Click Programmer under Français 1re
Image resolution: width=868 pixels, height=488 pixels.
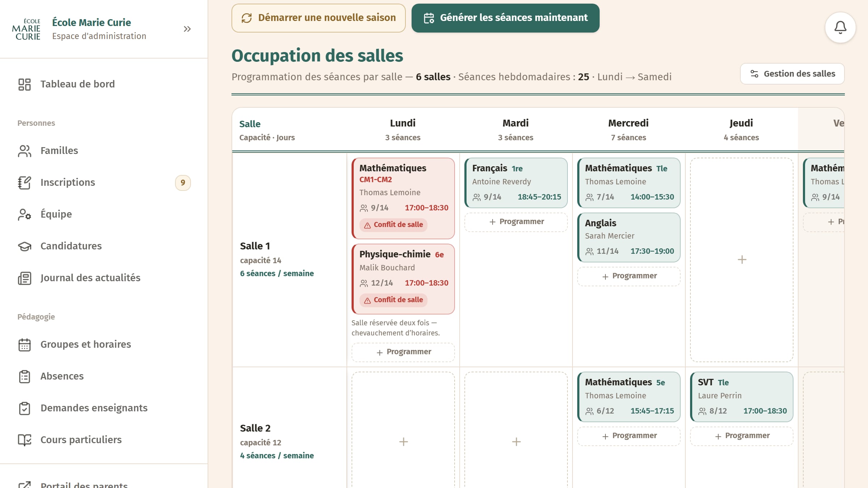(516, 222)
